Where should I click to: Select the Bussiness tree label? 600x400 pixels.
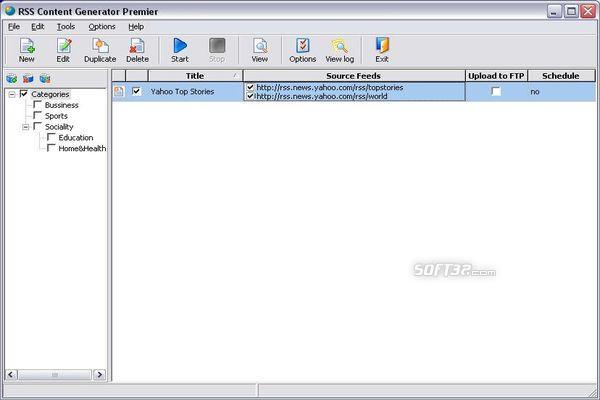pos(62,105)
